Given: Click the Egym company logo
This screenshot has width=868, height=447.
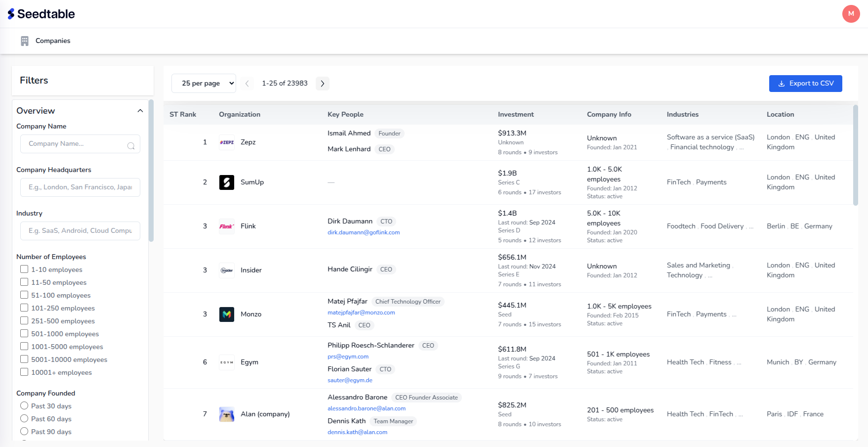Looking at the screenshot, I should coord(227,362).
